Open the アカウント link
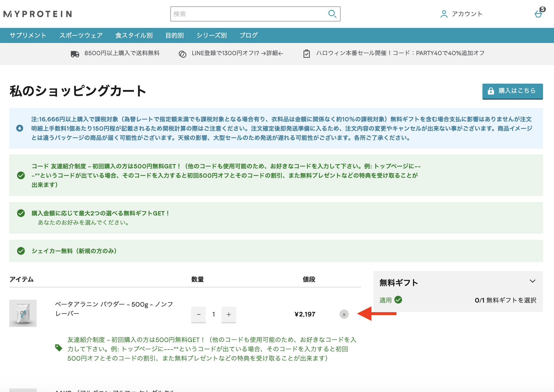This screenshot has width=554, height=392. pos(467,14)
